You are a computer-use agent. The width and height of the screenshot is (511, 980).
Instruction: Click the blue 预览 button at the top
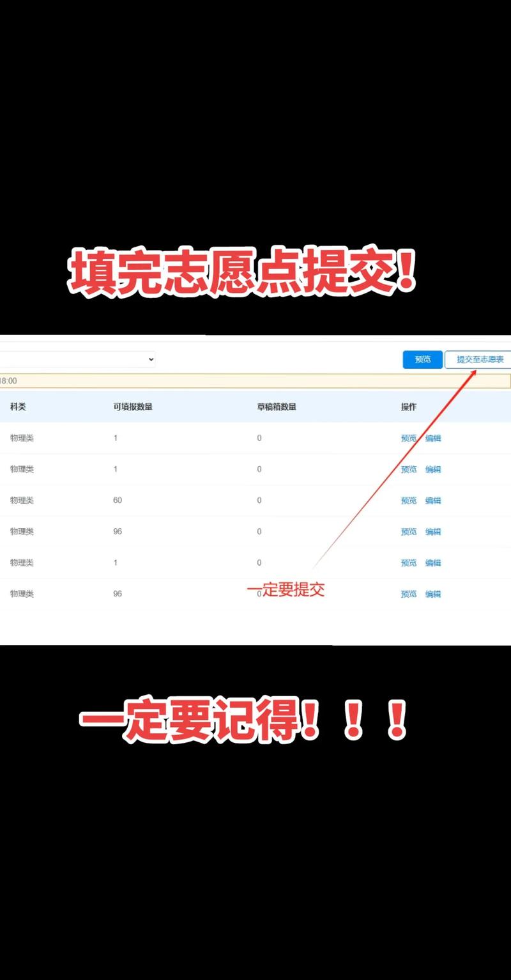pyautogui.click(x=422, y=359)
